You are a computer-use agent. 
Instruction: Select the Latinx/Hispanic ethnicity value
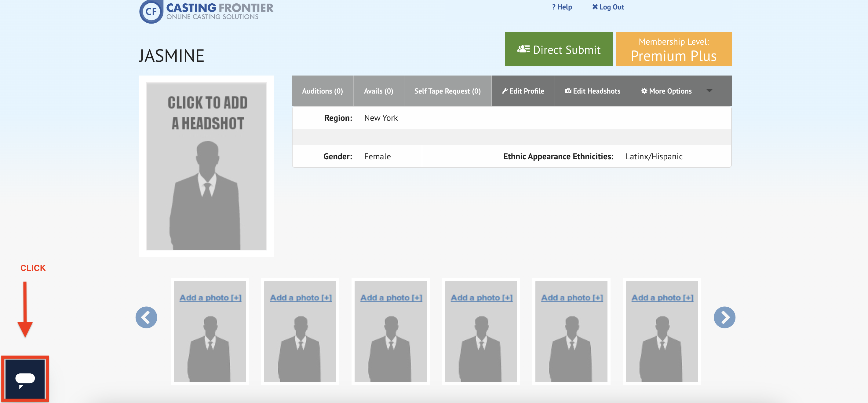pyautogui.click(x=654, y=157)
